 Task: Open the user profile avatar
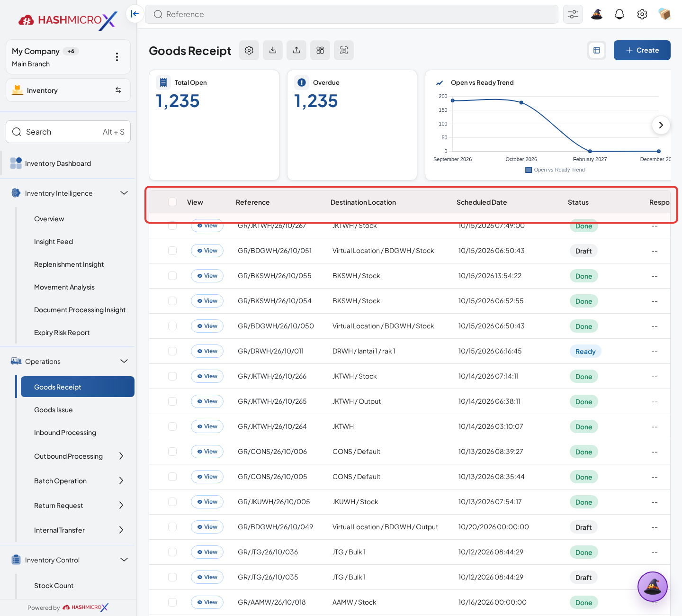pyautogui.click(x=665, y=14)
